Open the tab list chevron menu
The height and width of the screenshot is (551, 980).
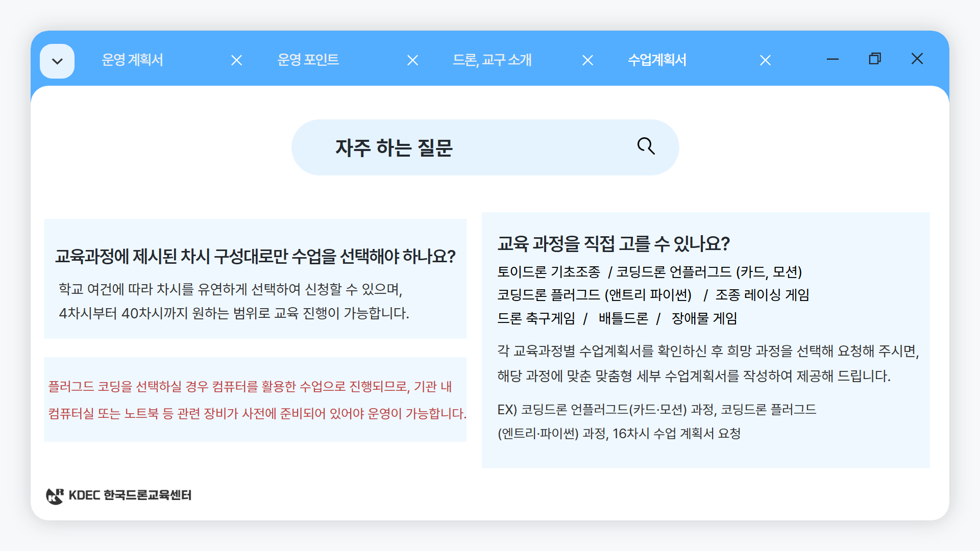[x=57, y=60]
